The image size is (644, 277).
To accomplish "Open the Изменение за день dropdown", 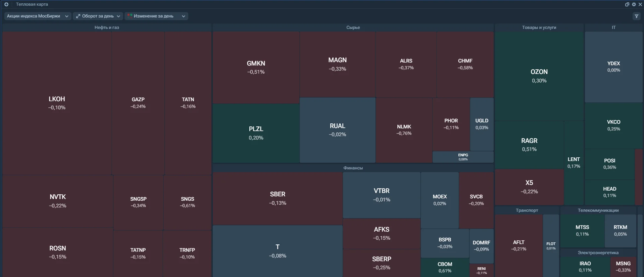I will (x=156, y=16).
